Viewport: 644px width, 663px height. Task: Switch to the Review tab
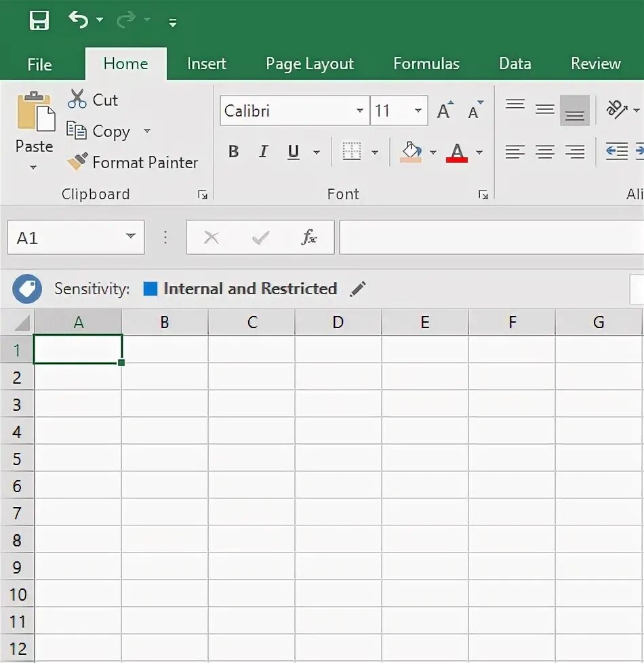(596, 64)
